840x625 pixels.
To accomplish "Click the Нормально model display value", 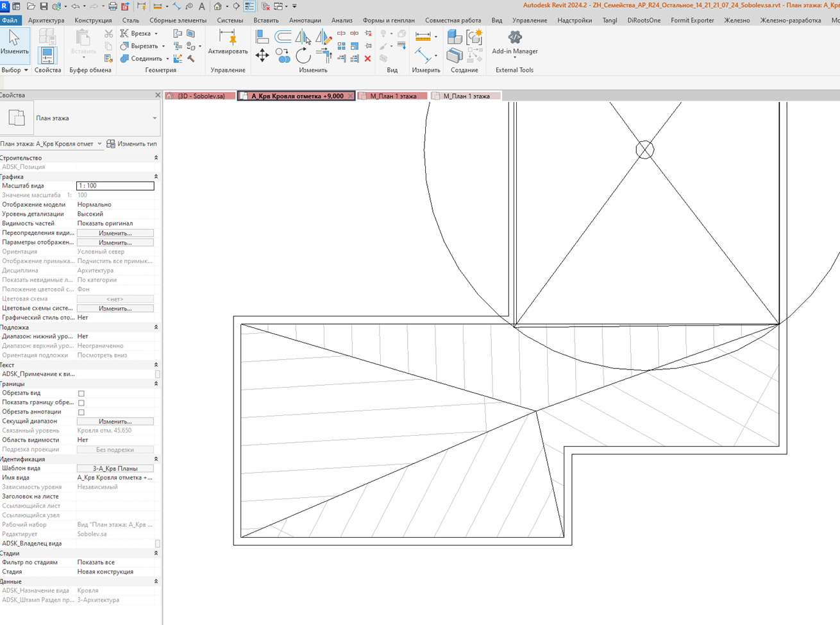I will (x=94, y=205).
